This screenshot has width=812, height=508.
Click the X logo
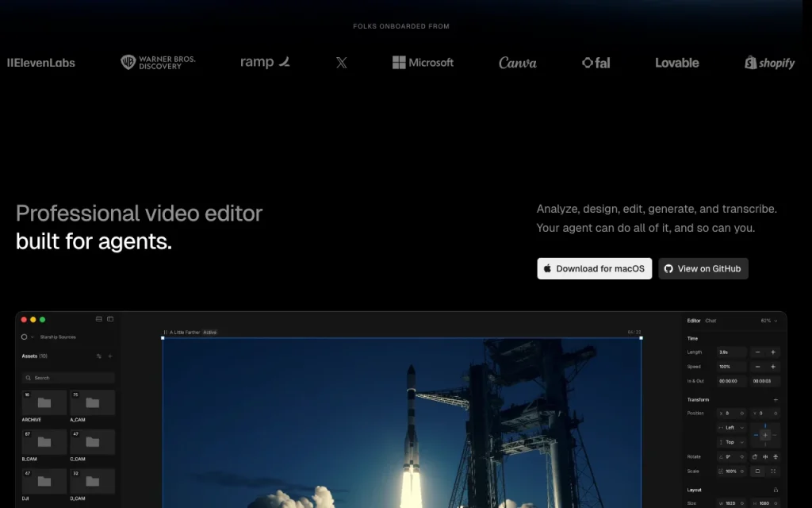point(341,63)
